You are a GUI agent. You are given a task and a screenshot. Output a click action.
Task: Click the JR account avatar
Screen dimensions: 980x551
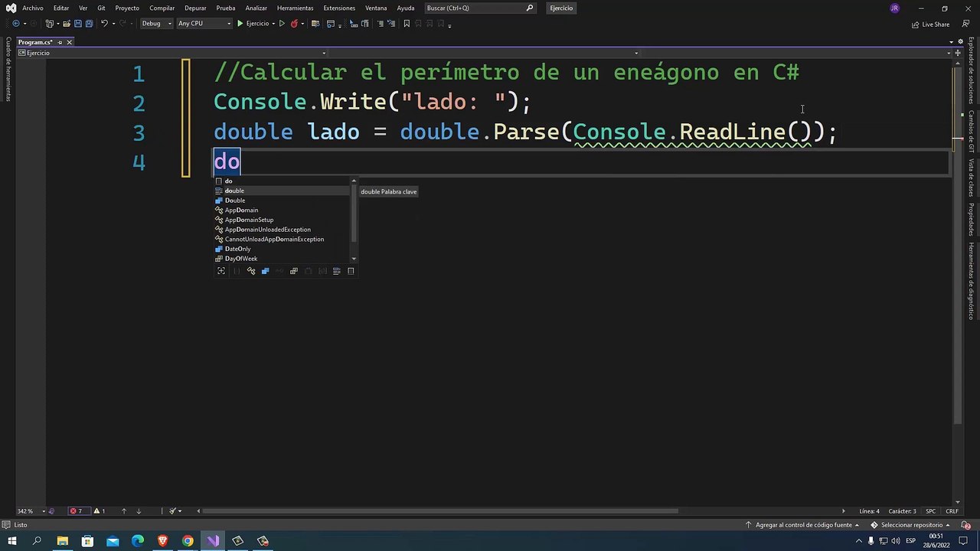pos(895,8)
